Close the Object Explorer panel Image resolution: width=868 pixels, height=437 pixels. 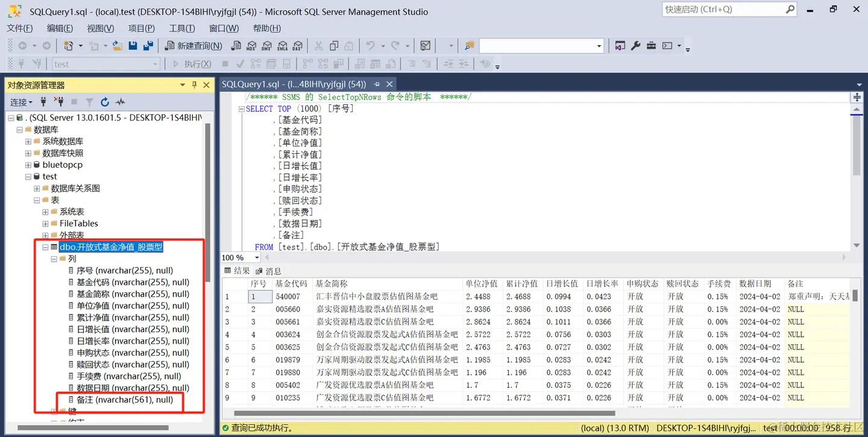coord(206,85)
